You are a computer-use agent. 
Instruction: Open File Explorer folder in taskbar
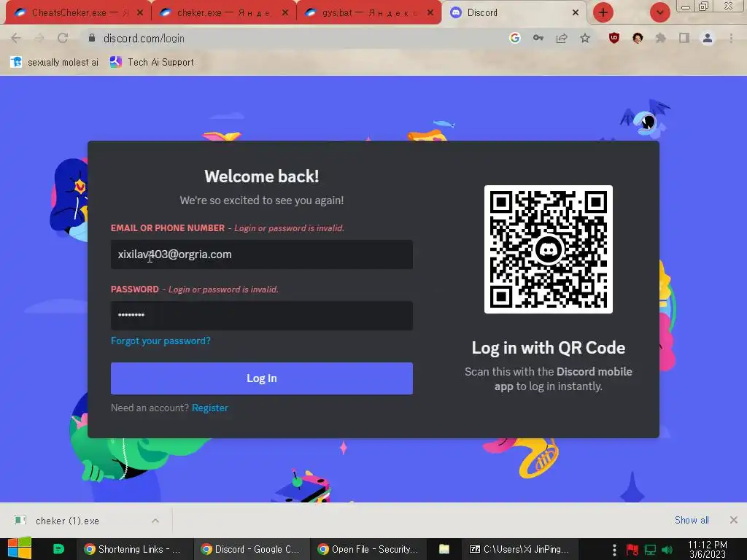[444, 549]
